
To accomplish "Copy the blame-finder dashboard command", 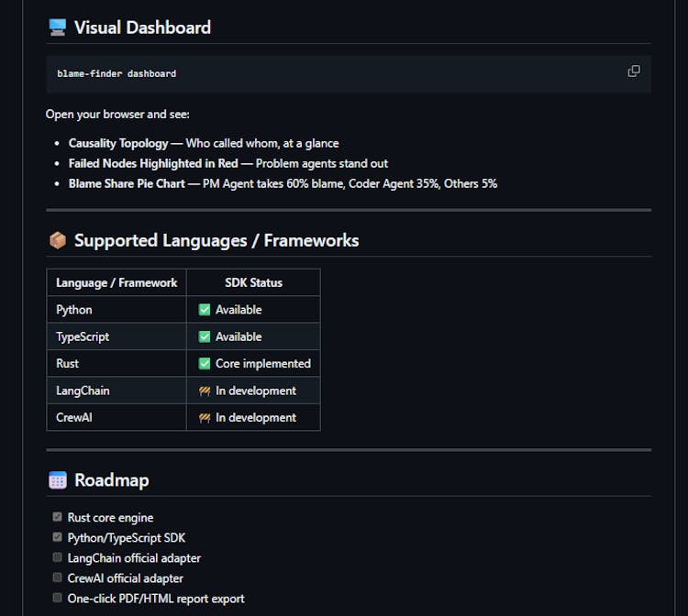I will pos(633,71).
